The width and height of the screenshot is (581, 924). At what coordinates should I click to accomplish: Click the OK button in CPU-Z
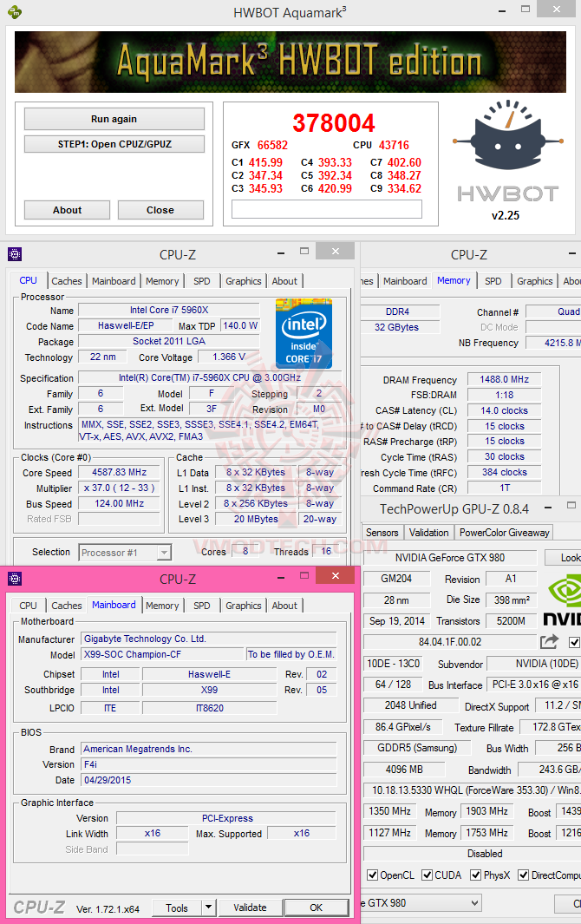(x=317, y=908)
